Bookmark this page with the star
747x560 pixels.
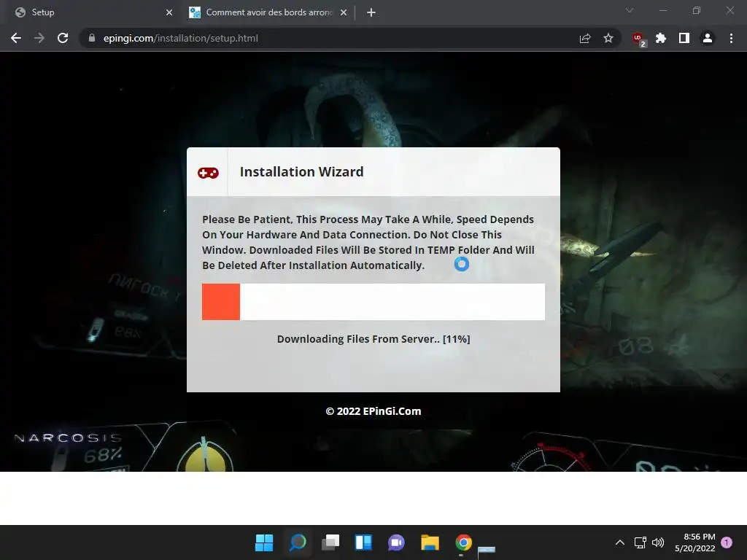tap(608, 38)
